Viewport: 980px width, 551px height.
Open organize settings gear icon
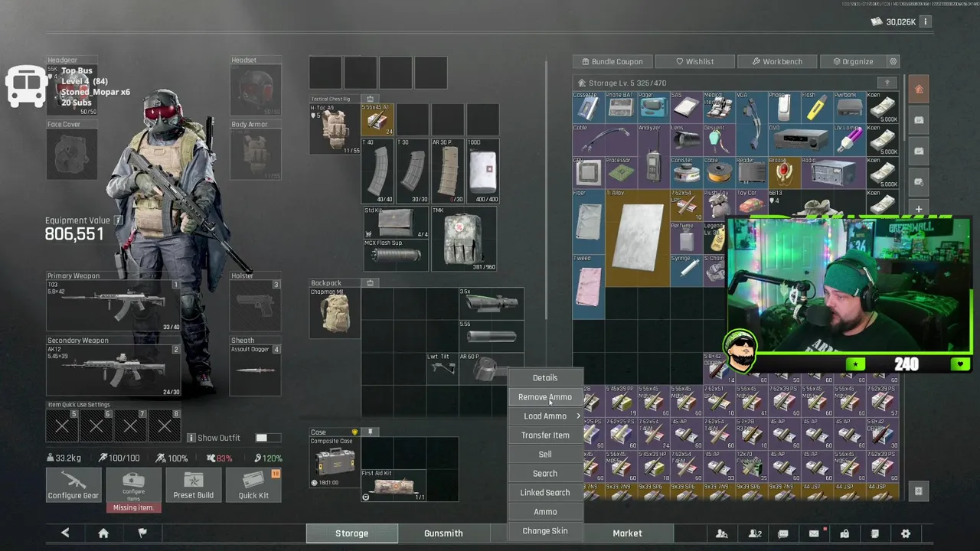[x=893, y=61]
